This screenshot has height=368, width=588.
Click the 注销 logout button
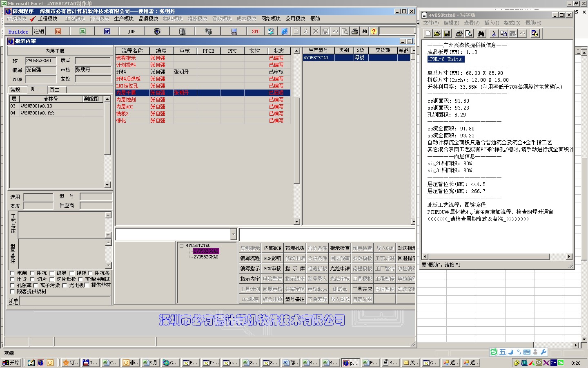coord(39,31)
